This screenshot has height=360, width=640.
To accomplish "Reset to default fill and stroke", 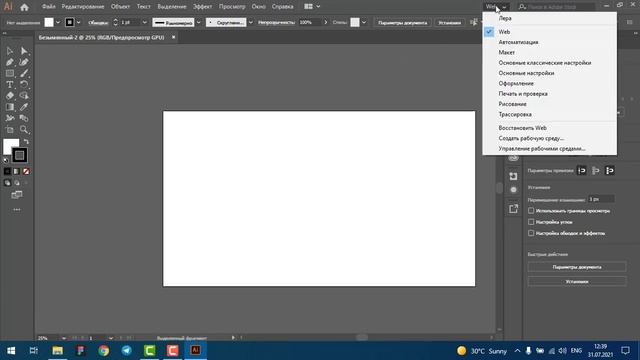I will pos(6,160).
